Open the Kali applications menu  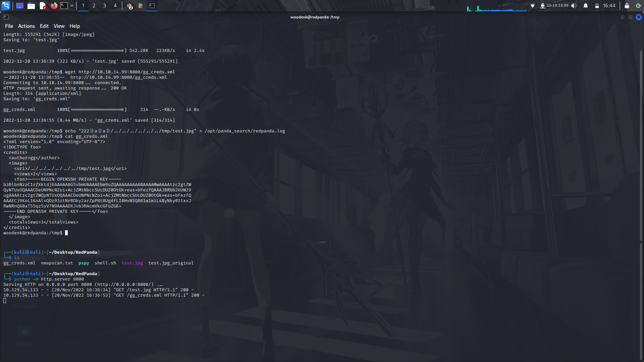coord(6,6)
